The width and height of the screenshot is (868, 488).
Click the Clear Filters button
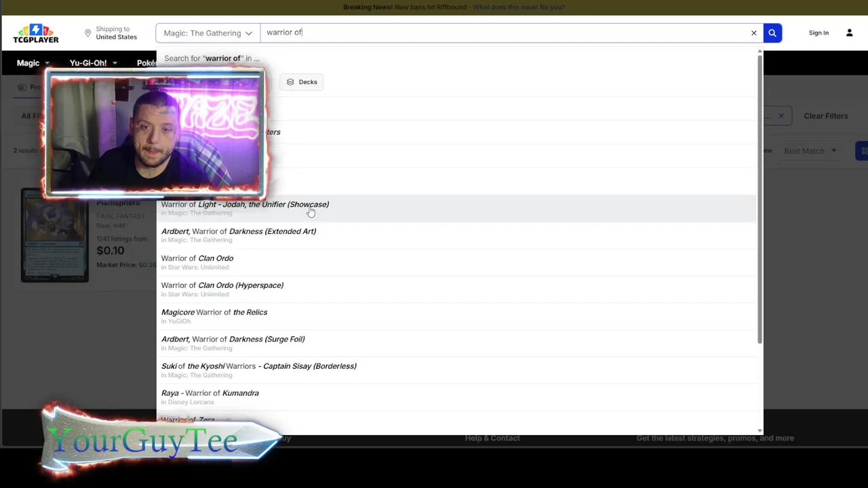point(825,116)
